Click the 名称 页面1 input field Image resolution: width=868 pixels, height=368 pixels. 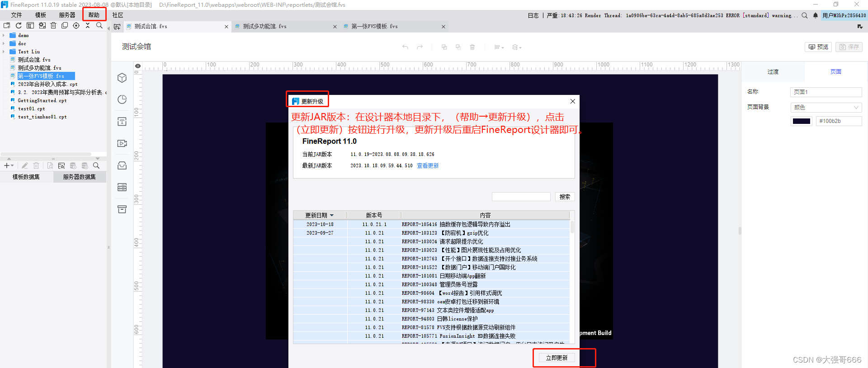pyautogui.click(x=826, y=92)
